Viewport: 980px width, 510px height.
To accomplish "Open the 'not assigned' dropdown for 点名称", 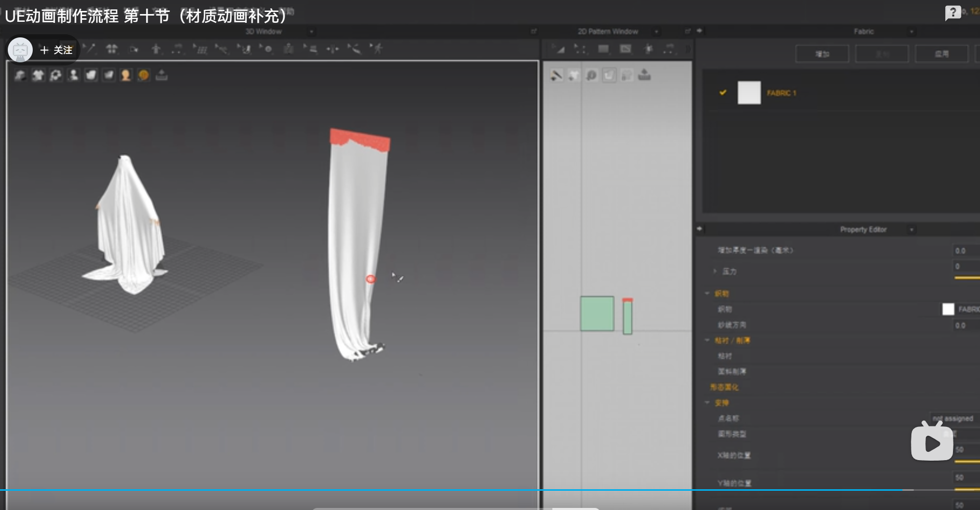I will coord(954,418).
